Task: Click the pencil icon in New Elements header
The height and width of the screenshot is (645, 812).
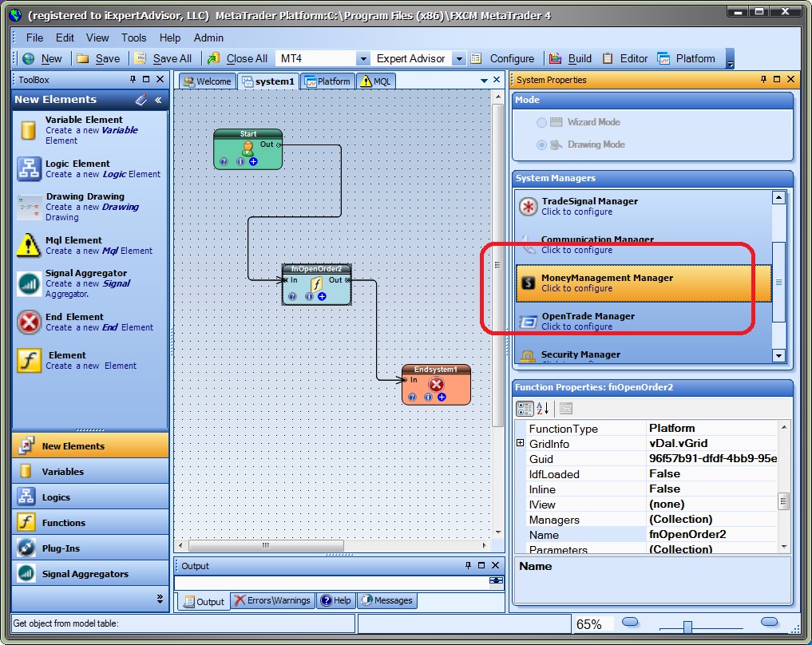Action: pos(141,100)
